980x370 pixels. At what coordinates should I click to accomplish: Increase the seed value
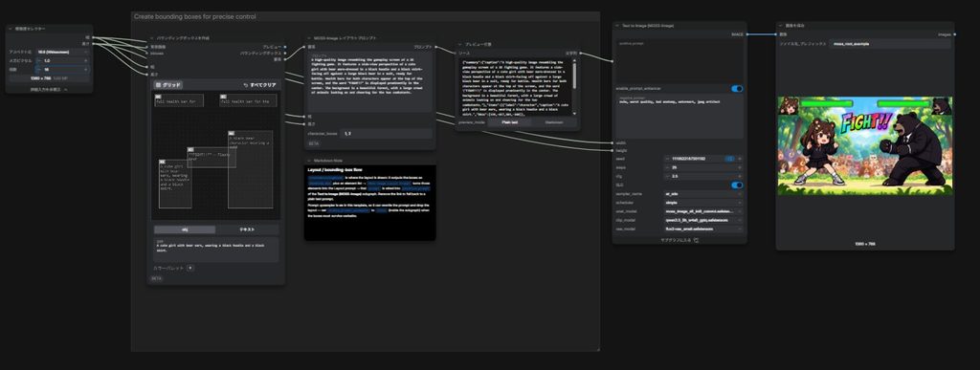point(740,159)
